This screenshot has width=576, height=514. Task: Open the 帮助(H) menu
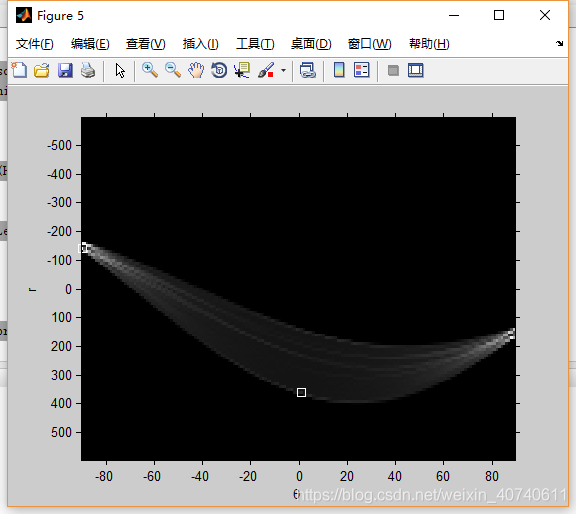[429, 44]
